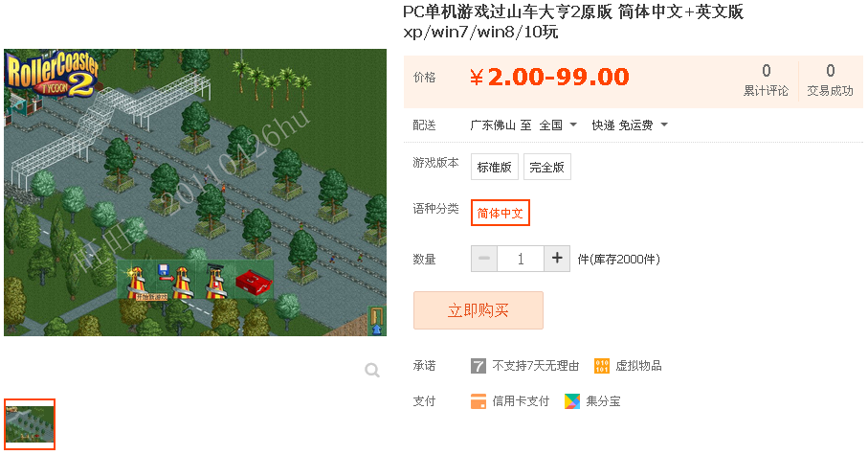868x455 pixels.
Task: Click the 7-day no-return policy icon
Action: tap(479, 366)
